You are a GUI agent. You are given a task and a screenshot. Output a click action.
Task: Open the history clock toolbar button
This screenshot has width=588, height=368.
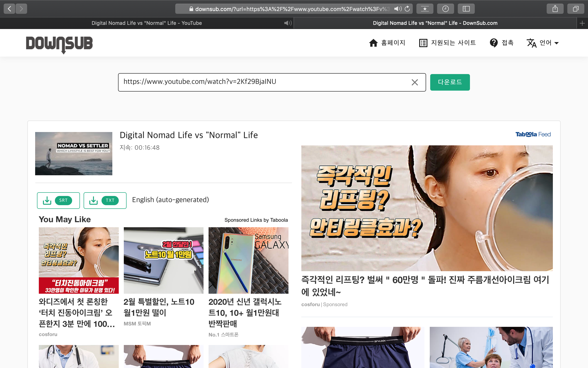(x=445, y=9)
